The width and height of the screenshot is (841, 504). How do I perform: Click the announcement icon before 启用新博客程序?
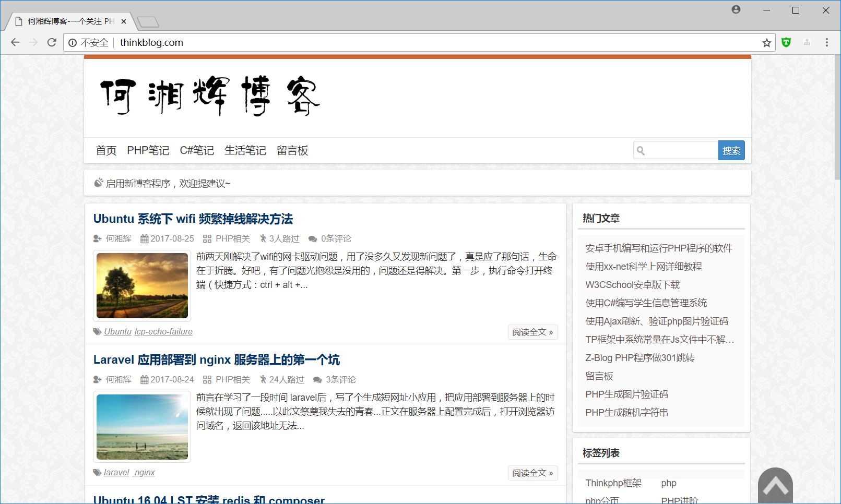pos(98,183)
